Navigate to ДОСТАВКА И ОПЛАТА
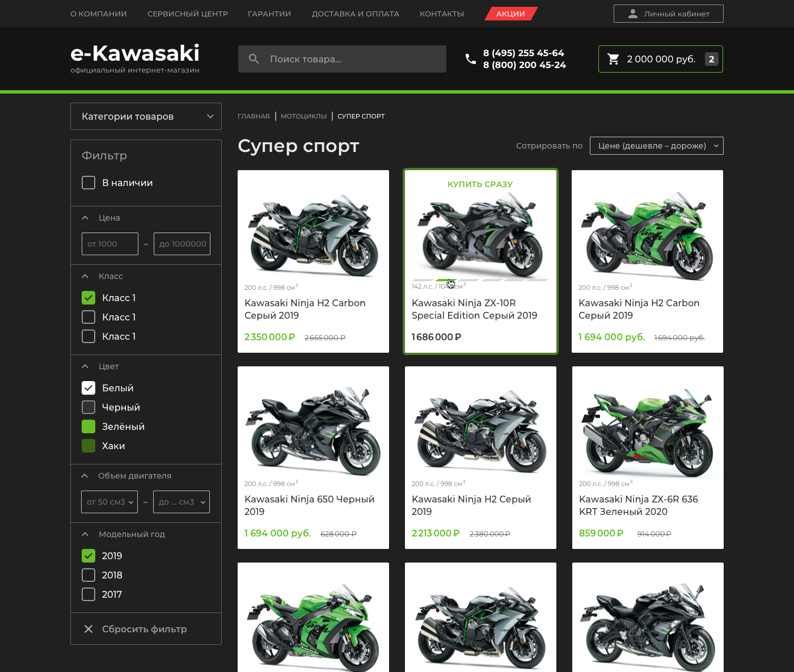The image size is (794, 672). click(356, 14)
